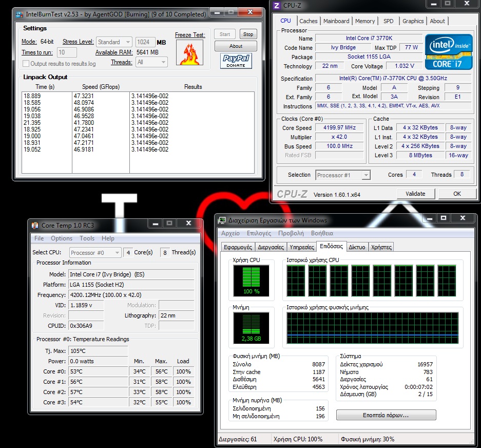
Task: Maximize the Task Manager window
Action: [444, 218]
